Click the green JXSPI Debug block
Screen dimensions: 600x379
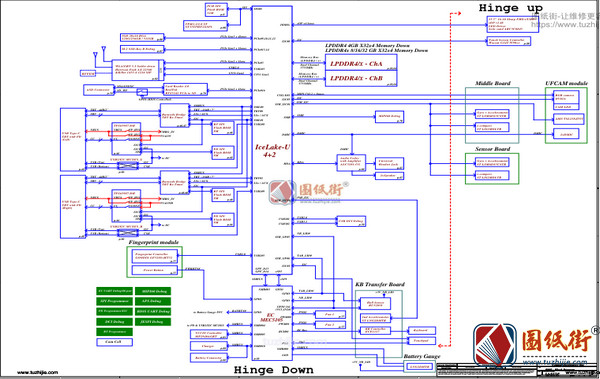(153, 322)
